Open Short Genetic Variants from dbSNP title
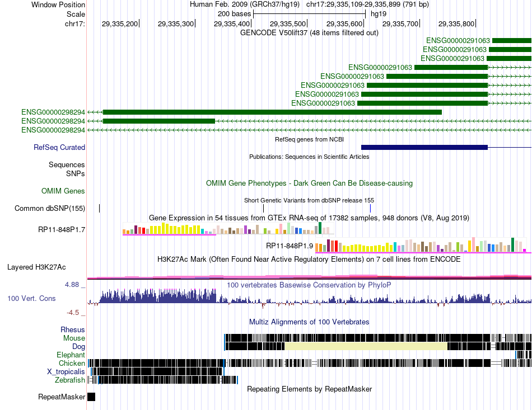This screenshot has height=410, width=532. tap(309, 200)
